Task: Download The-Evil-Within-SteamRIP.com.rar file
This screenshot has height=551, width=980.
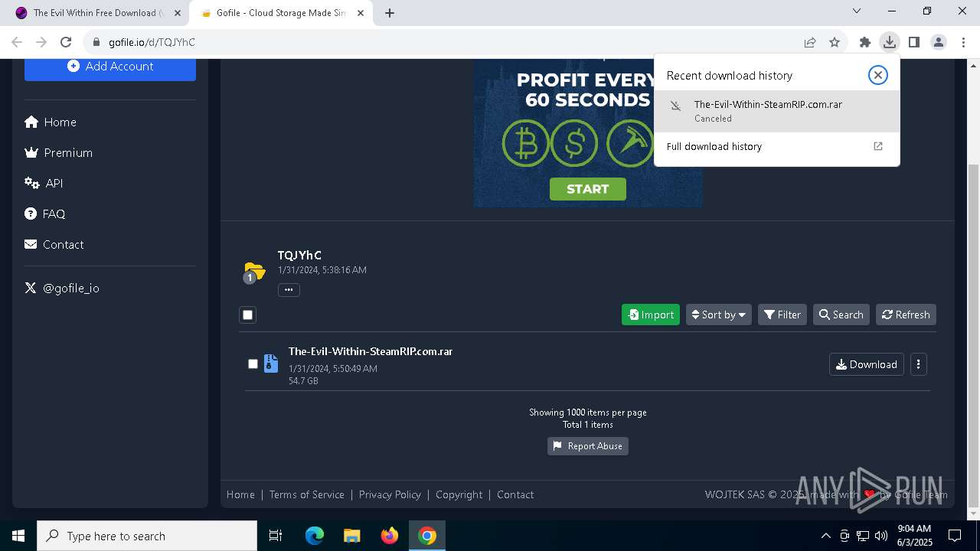Action: click(x=867, y=364)
